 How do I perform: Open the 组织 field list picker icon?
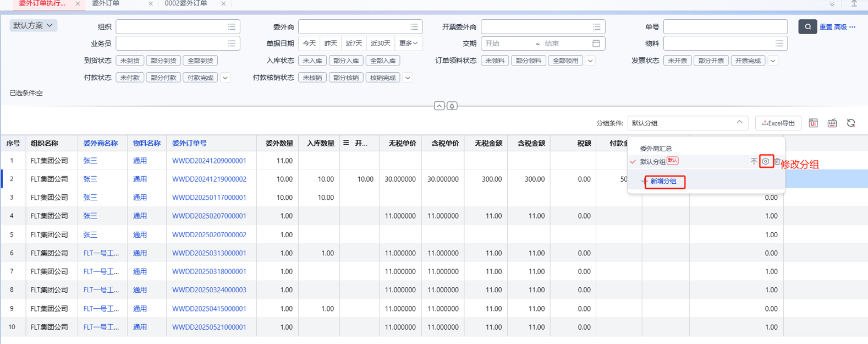(x=232, y=26)
